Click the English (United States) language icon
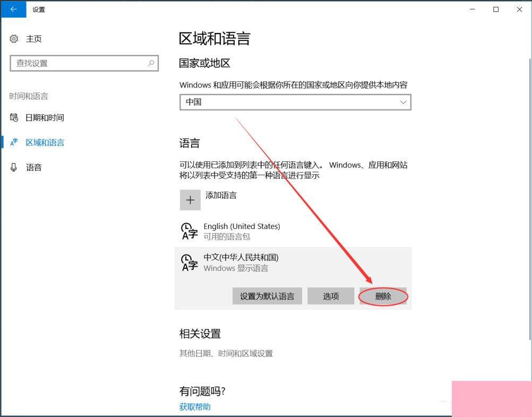 point(190,231)
